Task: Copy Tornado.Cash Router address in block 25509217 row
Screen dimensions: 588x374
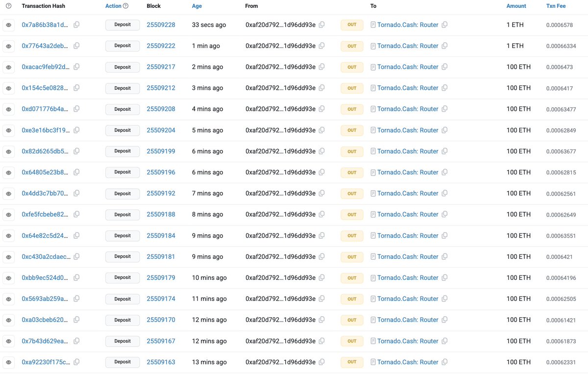Action: click(x=444, y=67)
